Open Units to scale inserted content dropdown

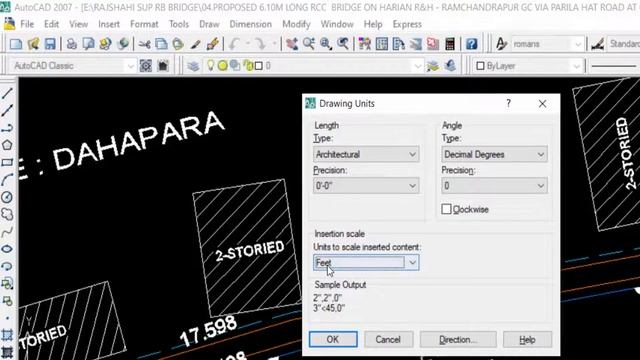coord(366,262)
